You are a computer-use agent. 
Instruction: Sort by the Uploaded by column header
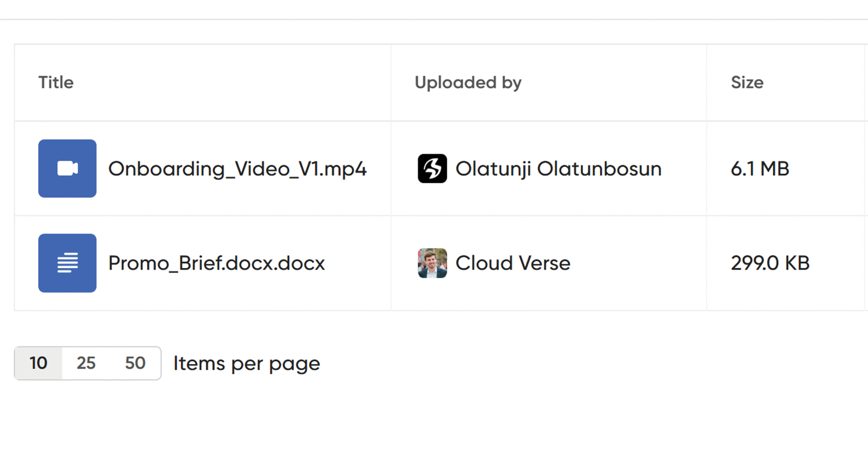coord(468,82)
